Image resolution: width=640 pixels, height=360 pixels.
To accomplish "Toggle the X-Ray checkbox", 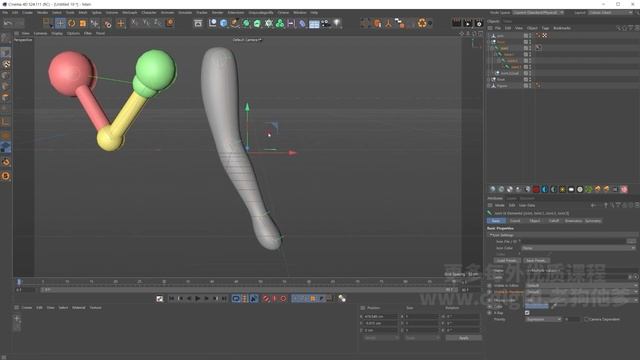I will tap(527, 313).
